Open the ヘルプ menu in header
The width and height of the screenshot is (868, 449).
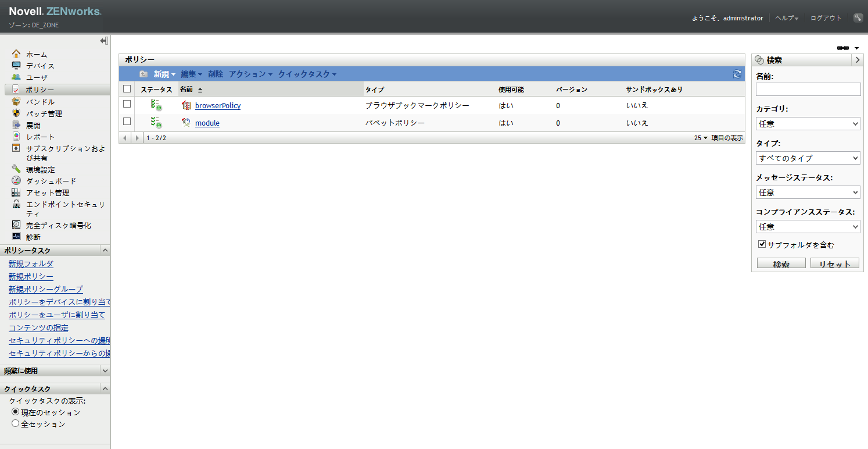click(x=787, y=18)
